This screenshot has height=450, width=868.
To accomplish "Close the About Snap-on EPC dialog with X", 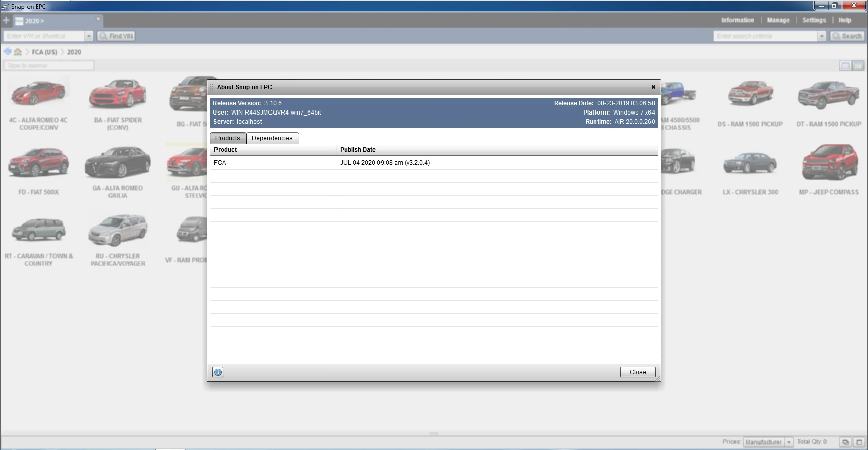I will click(x=653, y=87).
